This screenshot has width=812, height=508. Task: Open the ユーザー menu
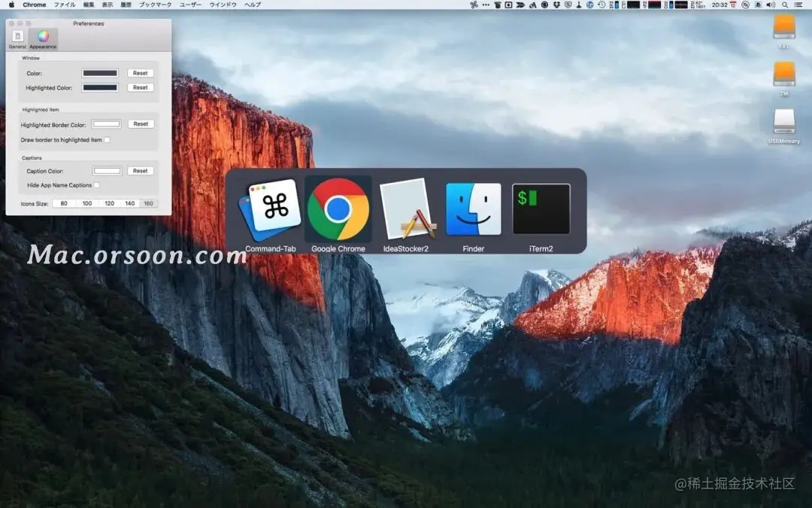tap(190, 5)
